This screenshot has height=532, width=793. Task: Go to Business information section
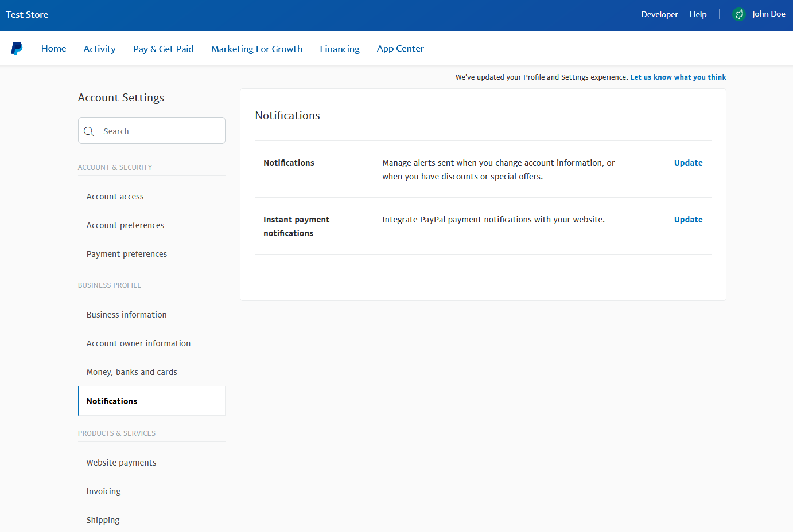(126, 315)
